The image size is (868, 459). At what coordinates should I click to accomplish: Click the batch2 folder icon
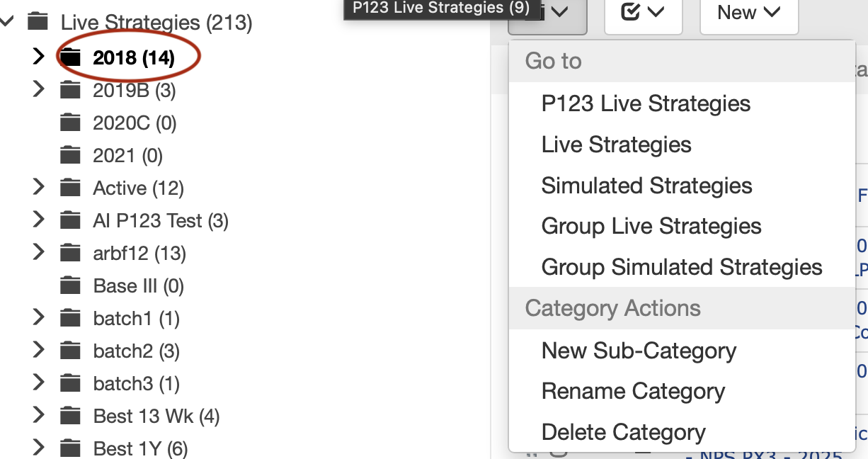tap(70, 351)
